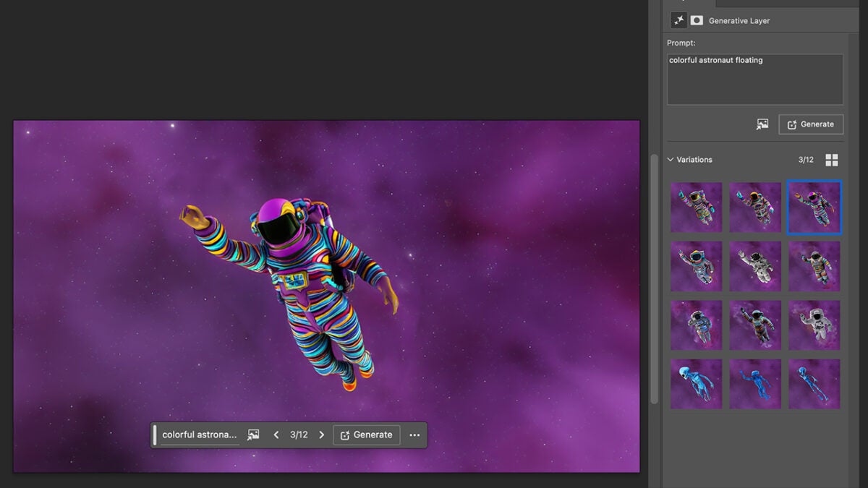Collapse the Variations section
The width and height of the screenshot is (868, 488).
671,160
